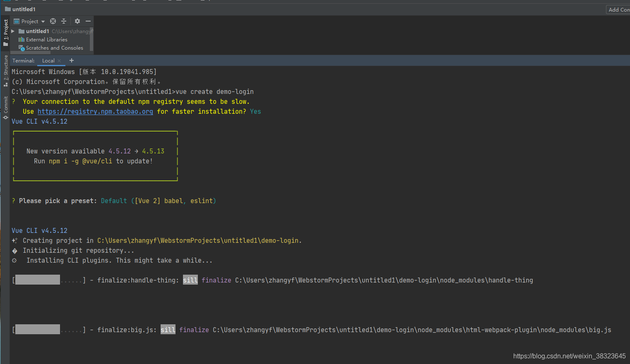Viewport: 630px width, 364px height.
Task: Open the Project tool window sidebar tab
Action: coord(5,32)
